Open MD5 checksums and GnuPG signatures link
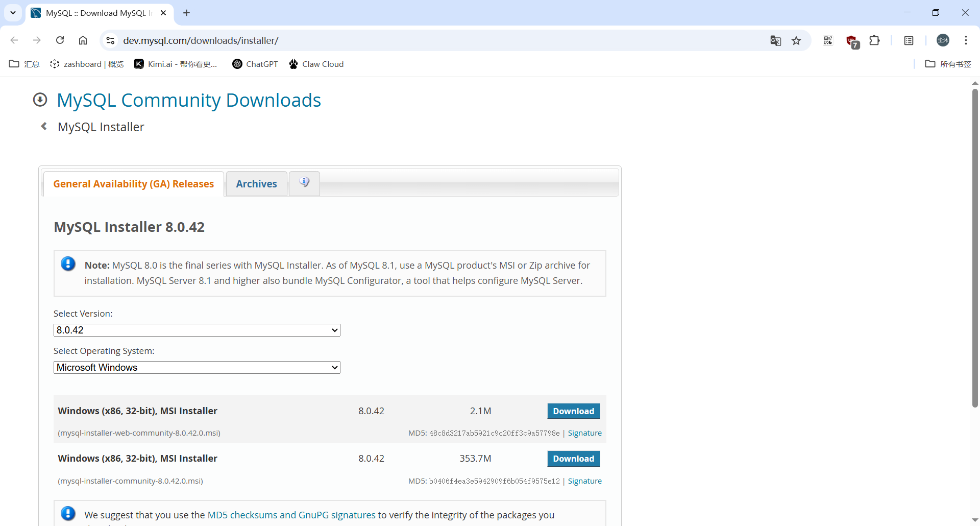The image size is (980, 526). [291, 515]
